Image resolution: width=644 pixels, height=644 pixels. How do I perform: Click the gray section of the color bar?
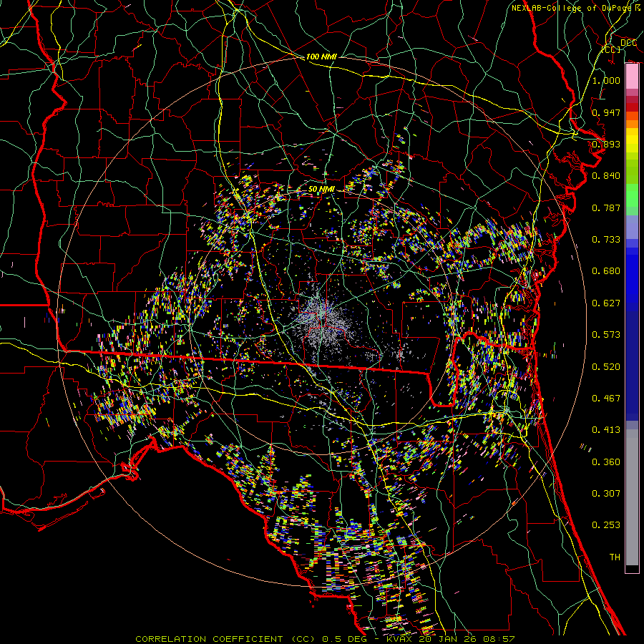click(632, 494)
